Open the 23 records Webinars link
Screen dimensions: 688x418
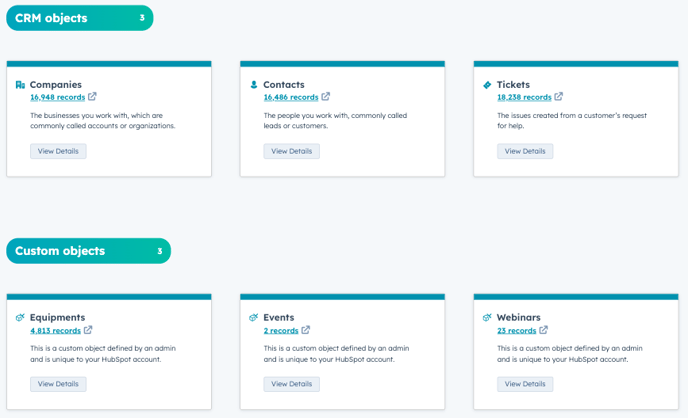coord(517,330)
